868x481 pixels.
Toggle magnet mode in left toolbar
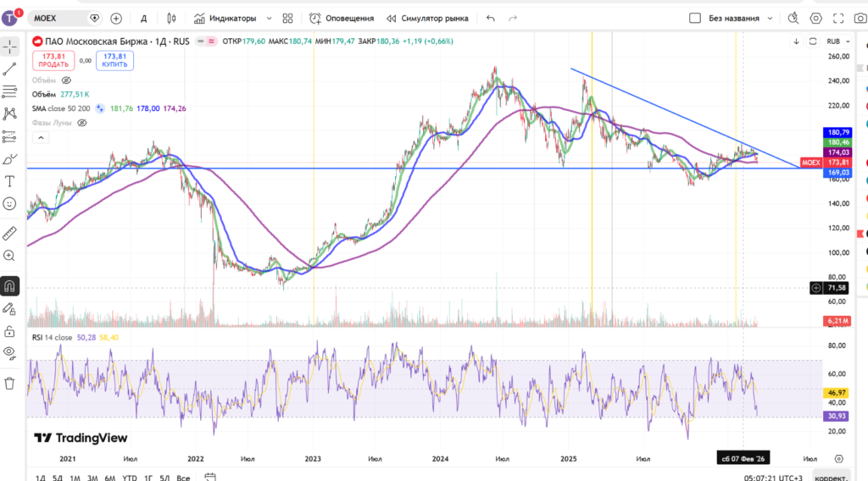(10, 286)
